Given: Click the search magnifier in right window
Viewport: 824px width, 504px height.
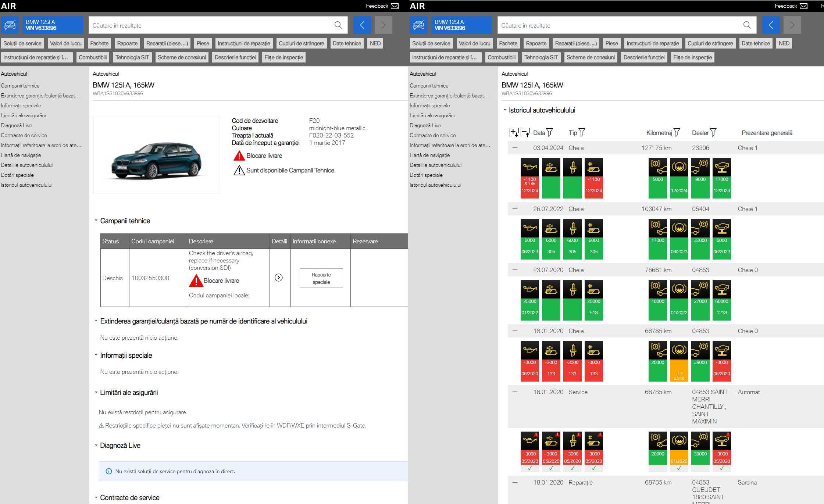Looking at the screenshot, I should 747,25.
